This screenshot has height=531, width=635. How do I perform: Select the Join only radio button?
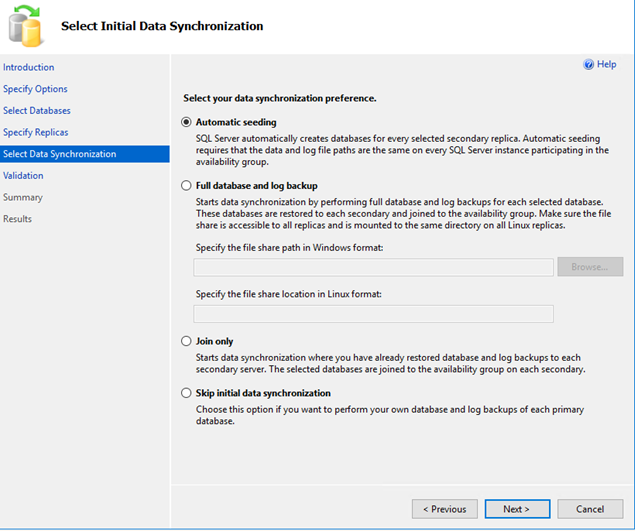(x=186, y=341)
